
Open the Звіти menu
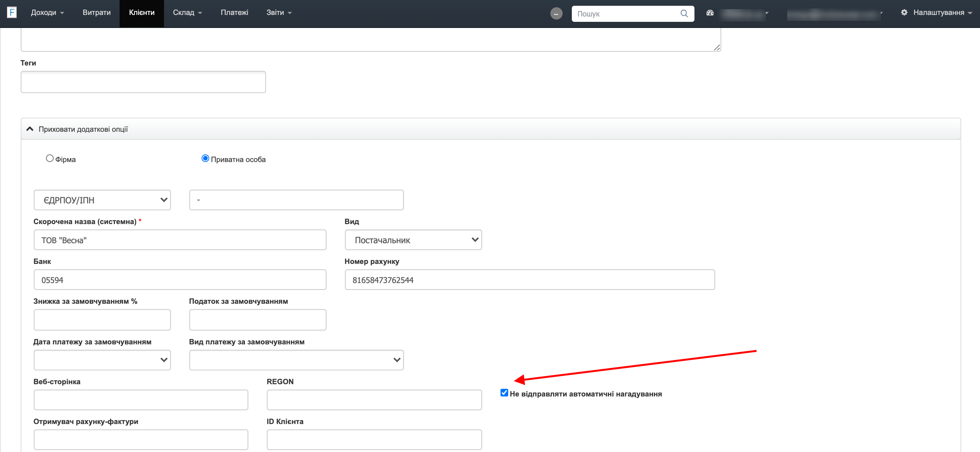279,13
